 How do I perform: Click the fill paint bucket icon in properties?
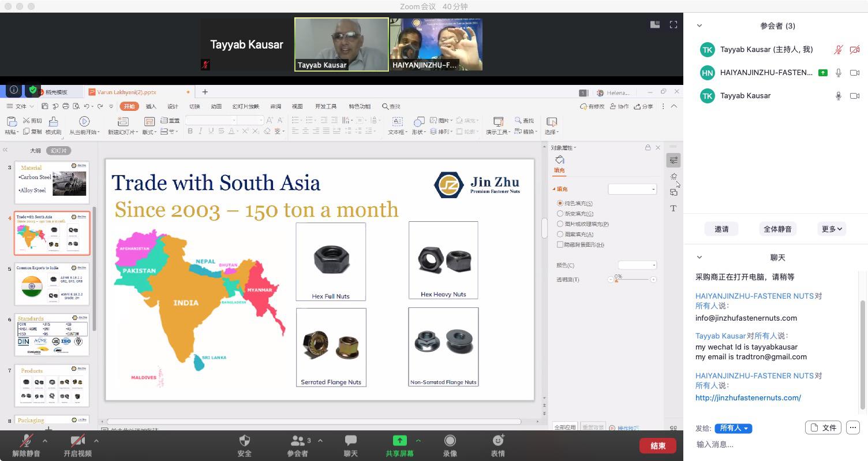point(559,160)
